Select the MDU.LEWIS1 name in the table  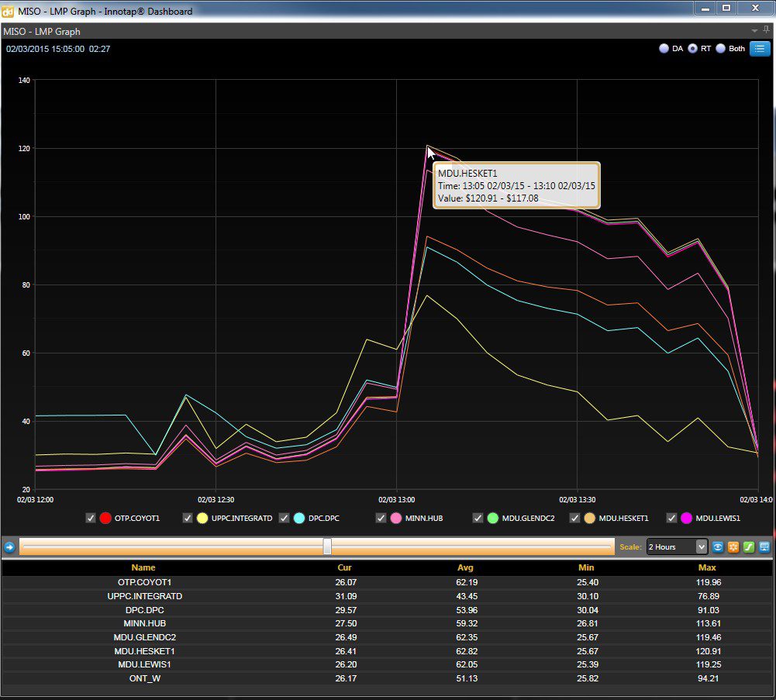pyautogui.click(x=144, y=664)
